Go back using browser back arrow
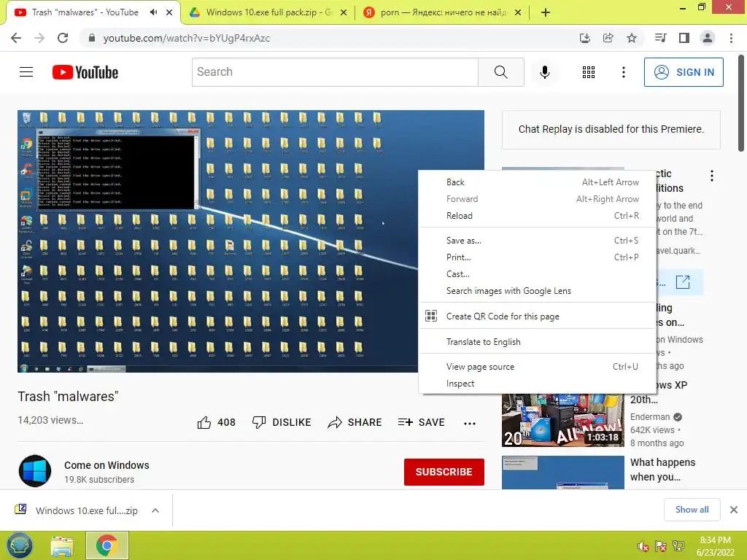 point(16,38)
